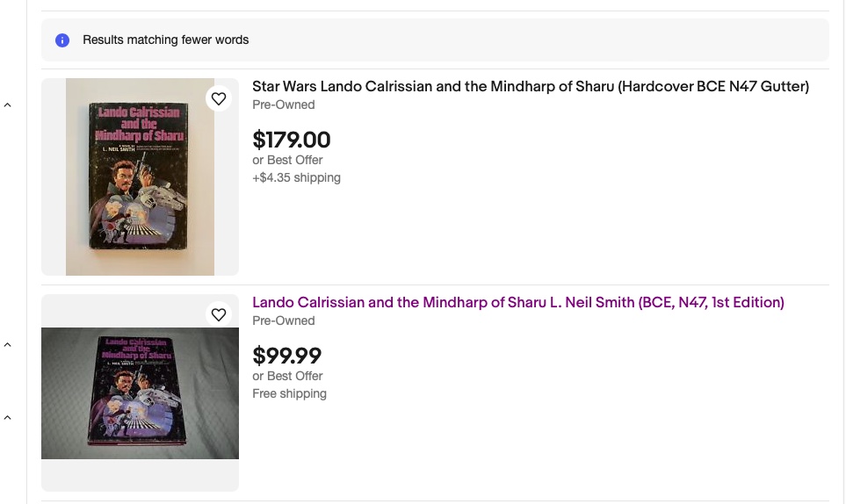The width and height of the screenshot is (846, 504).
Task: Click or Best Offer under the $179.00 price
Action: click(287, 160)
